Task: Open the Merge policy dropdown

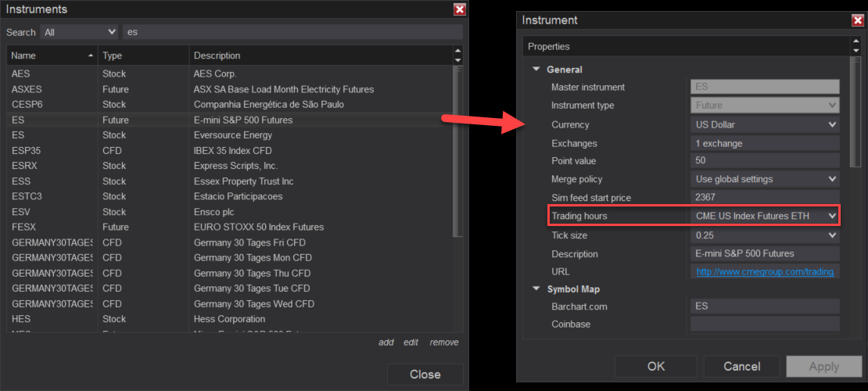Action: coord(832,179)
